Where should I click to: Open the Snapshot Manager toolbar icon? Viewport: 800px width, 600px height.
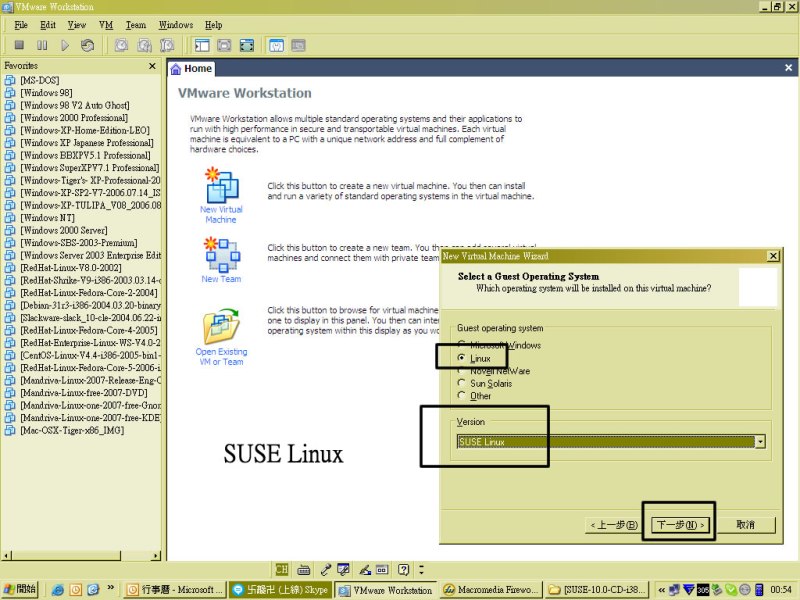coord(167,45)
